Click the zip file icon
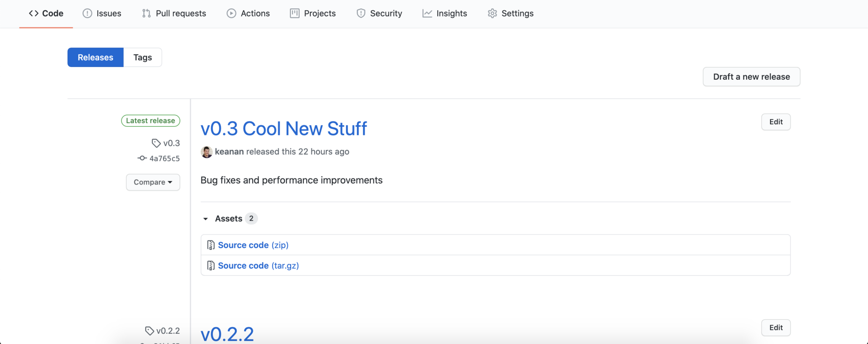Viewport: 868px width, 344px height. (211, 245)
